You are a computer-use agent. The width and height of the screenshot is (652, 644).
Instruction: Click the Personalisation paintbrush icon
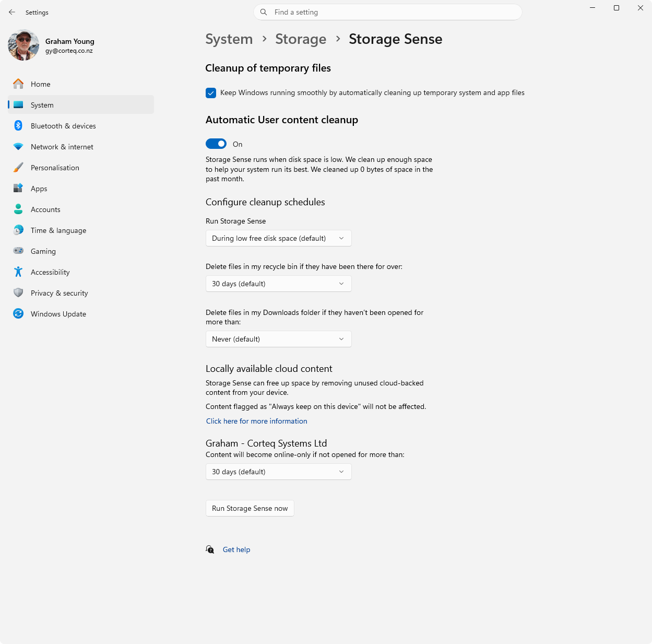click(18, 167)
